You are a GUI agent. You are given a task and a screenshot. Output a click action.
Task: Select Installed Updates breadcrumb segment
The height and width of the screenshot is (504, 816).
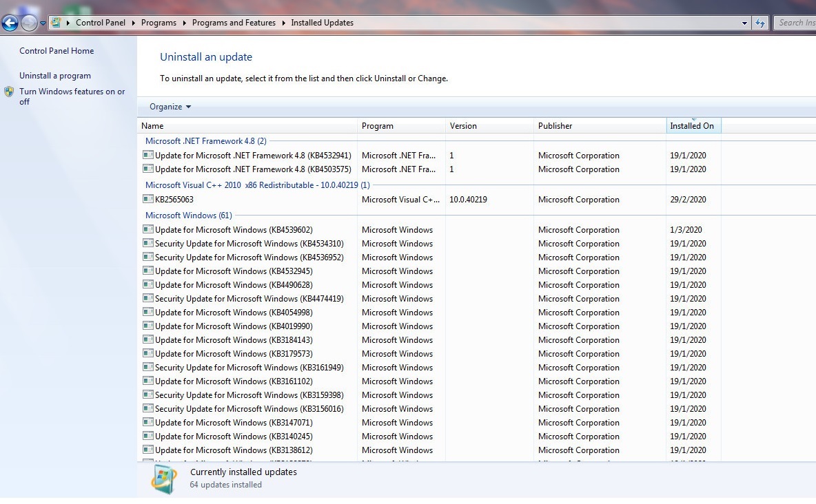coord(322,22)
